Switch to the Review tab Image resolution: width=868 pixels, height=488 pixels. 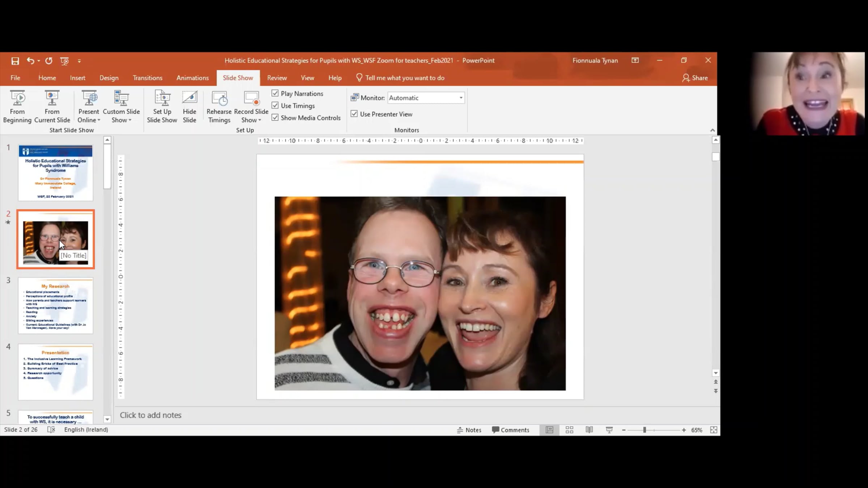[277, 78]
